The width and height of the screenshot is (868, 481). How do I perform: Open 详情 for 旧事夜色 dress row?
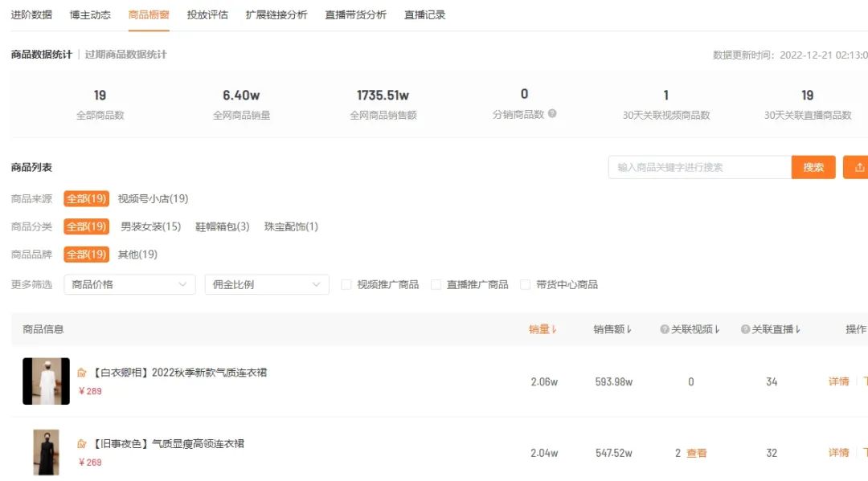838,453
